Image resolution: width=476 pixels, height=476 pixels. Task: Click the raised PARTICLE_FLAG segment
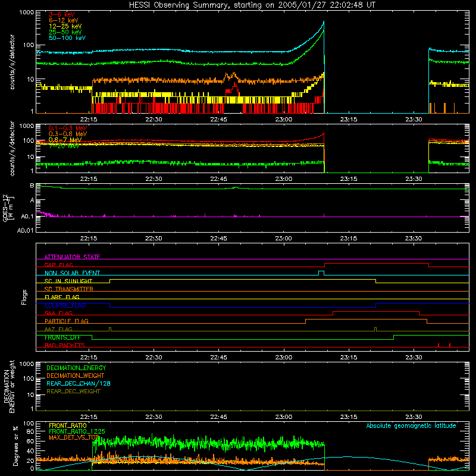366,320
